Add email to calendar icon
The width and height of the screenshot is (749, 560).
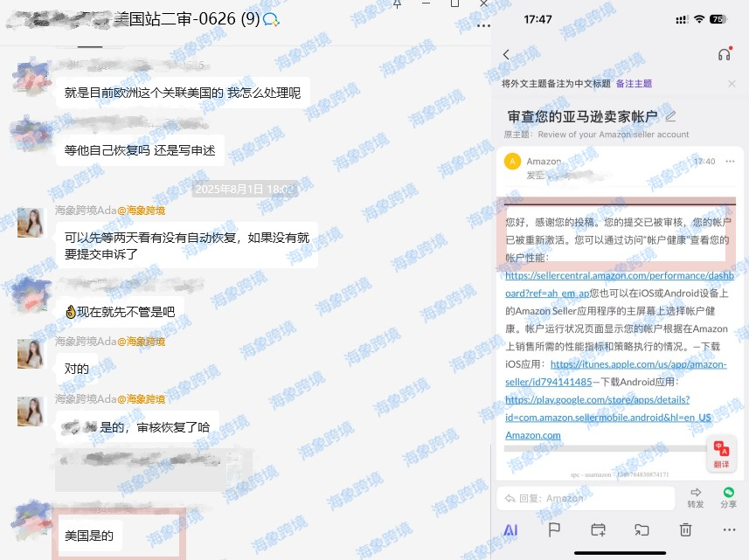pyautogui.click(x=598, y=529)
